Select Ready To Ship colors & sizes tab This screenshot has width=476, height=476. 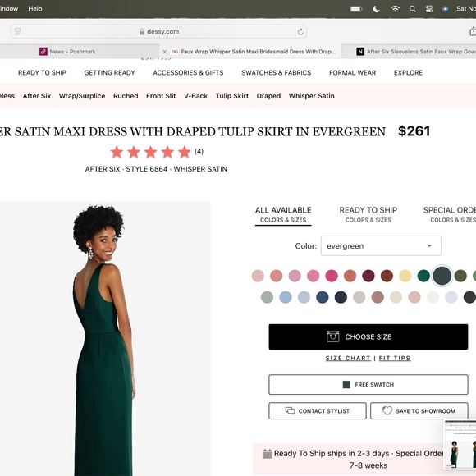(x=368, y=214)
